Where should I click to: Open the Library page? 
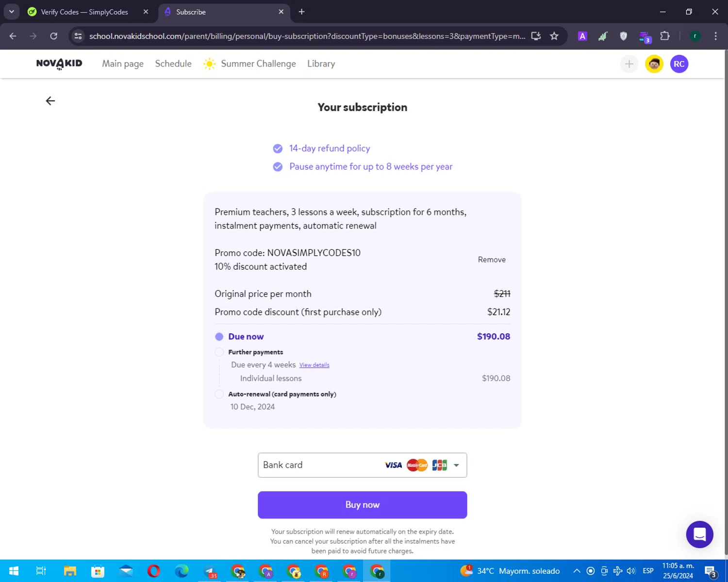(x=321, y=64)
